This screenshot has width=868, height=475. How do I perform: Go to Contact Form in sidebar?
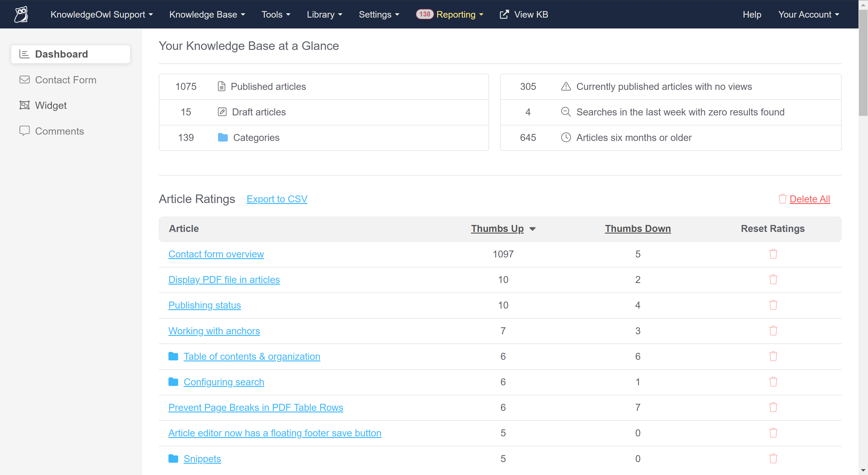point(65,80)
